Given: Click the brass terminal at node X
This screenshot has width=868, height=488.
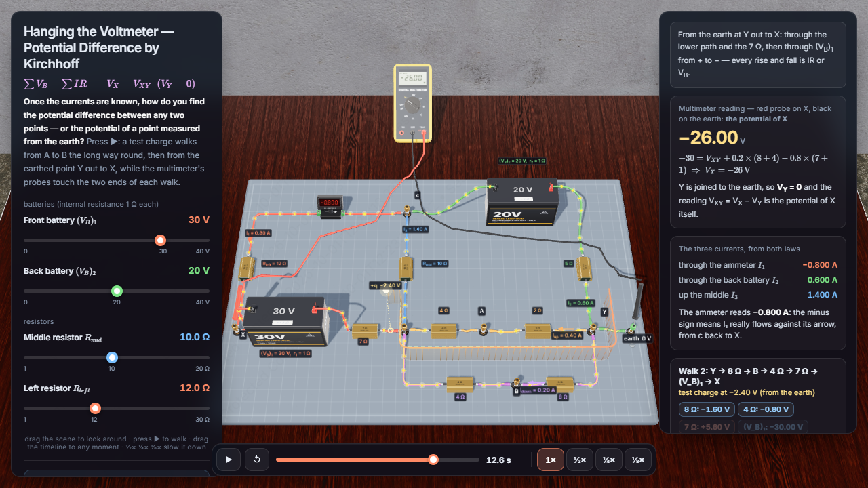Looking at the screenshot, I should [x=237, y=330].
